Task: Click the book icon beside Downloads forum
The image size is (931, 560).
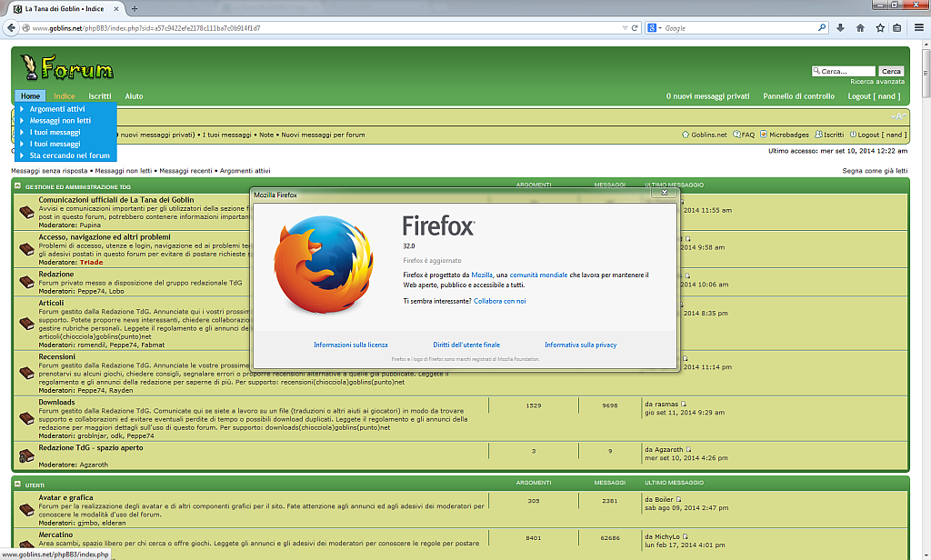Action: click(26, 419)
